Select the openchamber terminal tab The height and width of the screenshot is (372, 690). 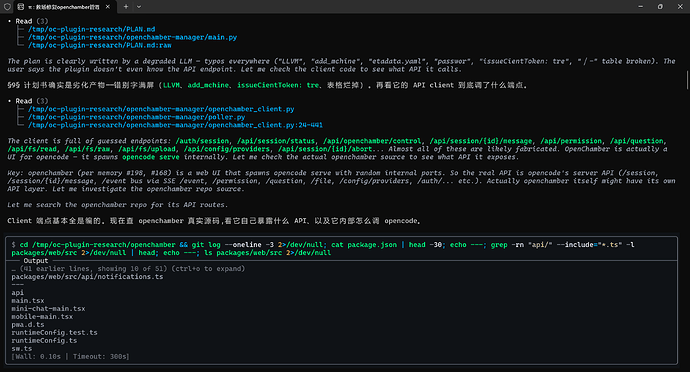tap(64, 7)
